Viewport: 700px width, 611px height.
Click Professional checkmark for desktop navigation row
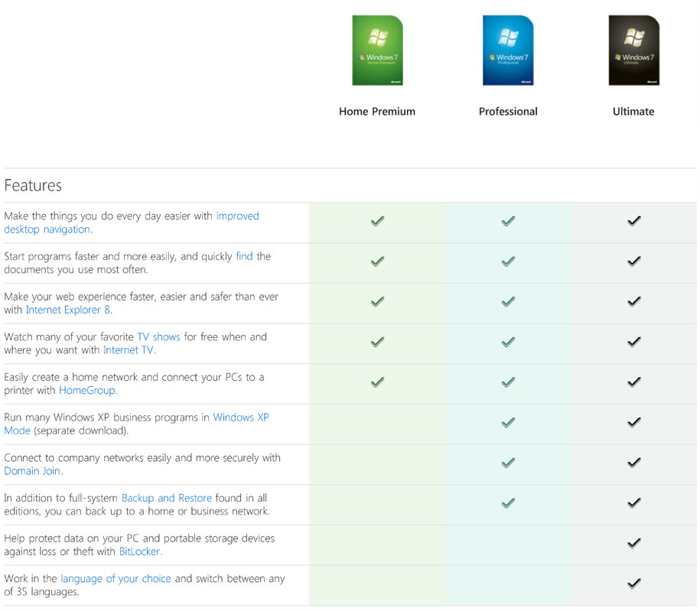click(508, 221)
